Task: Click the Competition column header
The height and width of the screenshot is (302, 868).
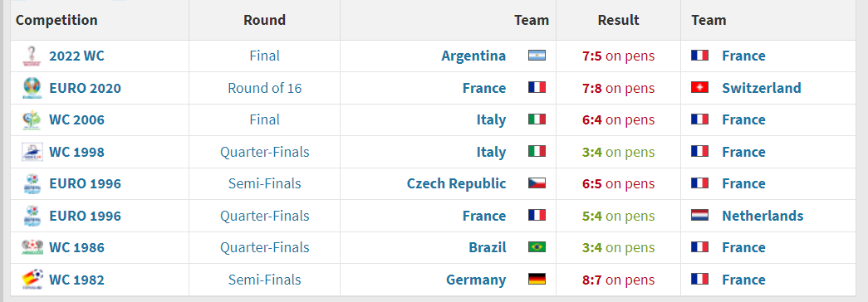Action: click(56, 21)
